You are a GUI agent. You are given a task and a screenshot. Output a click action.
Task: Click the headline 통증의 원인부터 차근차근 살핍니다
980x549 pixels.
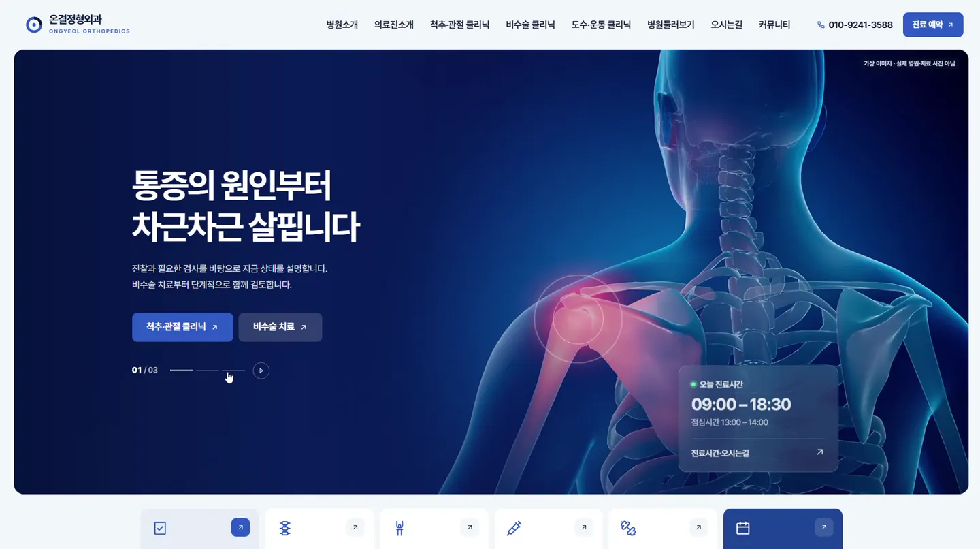coord(245,206)
